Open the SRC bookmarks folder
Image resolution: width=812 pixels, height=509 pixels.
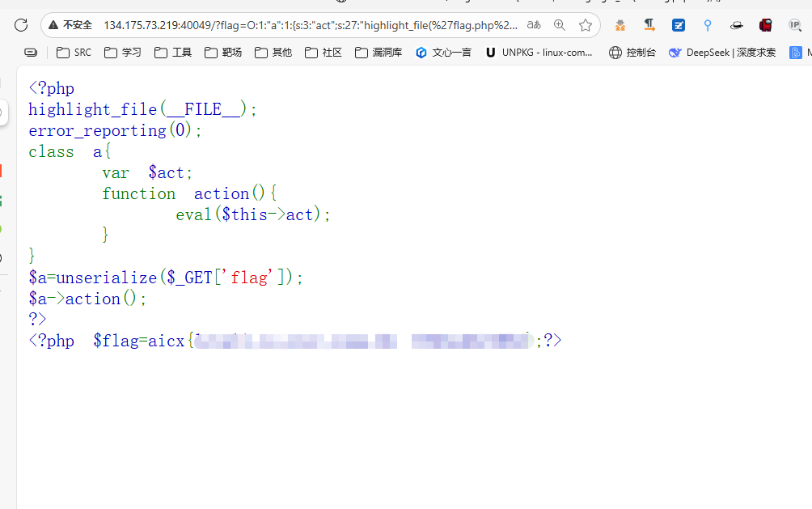pos(74,53)
